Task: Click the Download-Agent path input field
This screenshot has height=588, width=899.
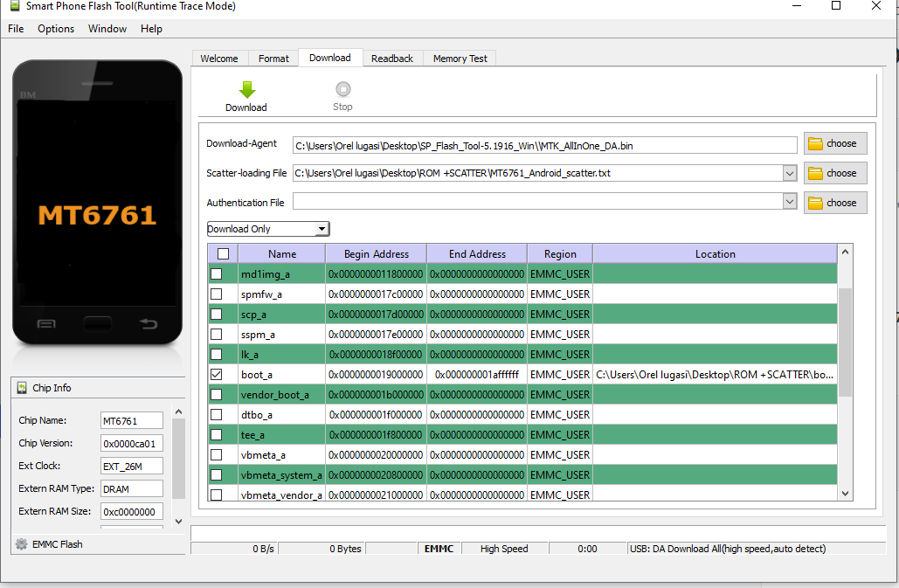Action: (544, 145)
